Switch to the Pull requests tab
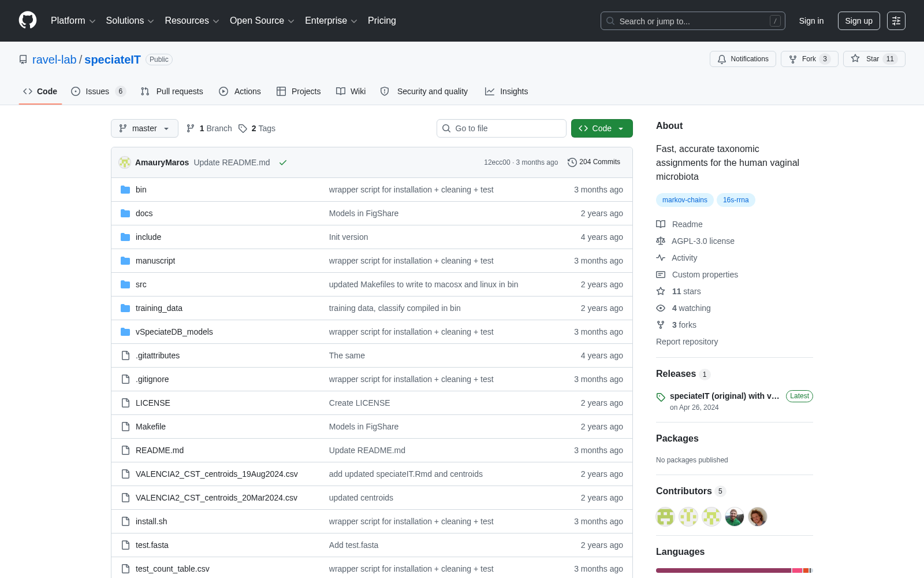Viewport: 924px width, 578px height. click(x=172, y=91)
